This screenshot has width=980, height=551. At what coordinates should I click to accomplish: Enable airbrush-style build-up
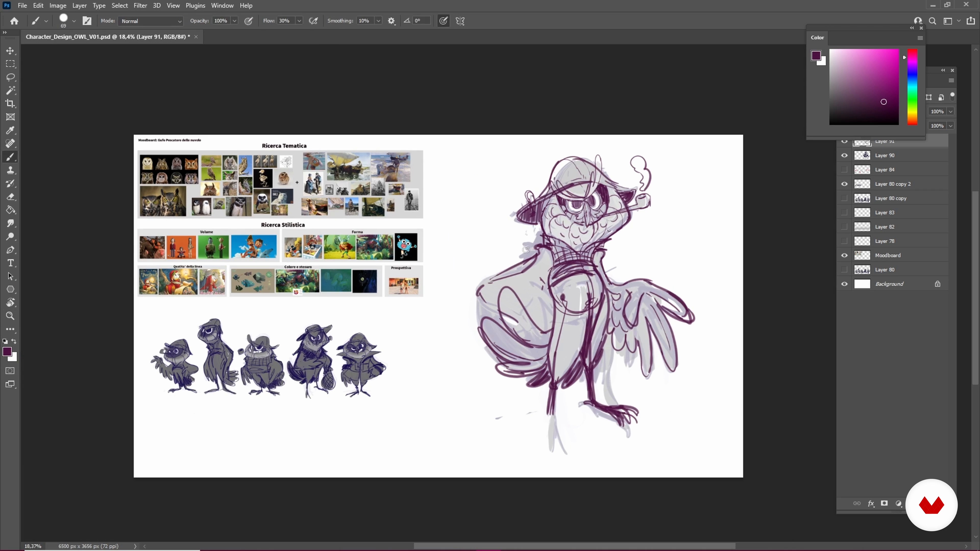click(313, 21)
